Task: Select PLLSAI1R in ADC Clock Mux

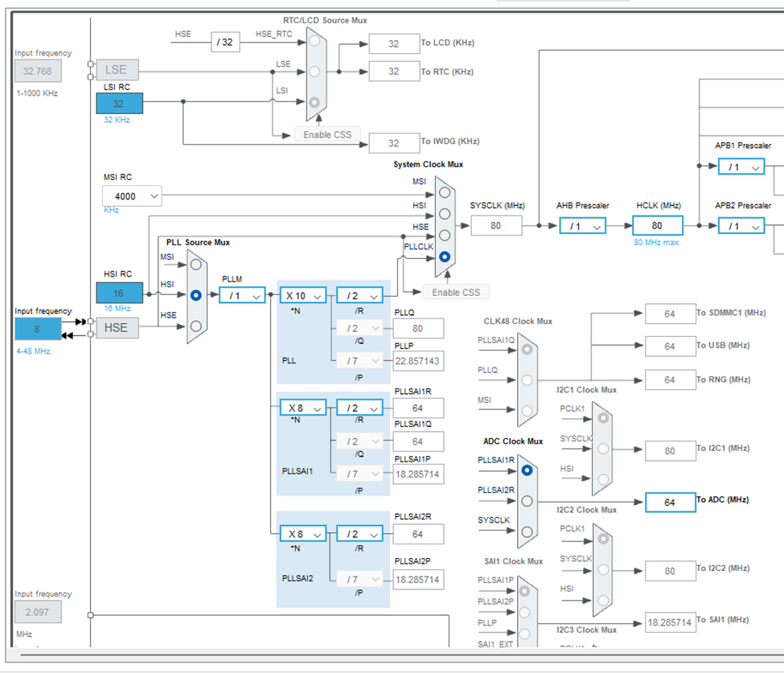Action: [527, 470]
